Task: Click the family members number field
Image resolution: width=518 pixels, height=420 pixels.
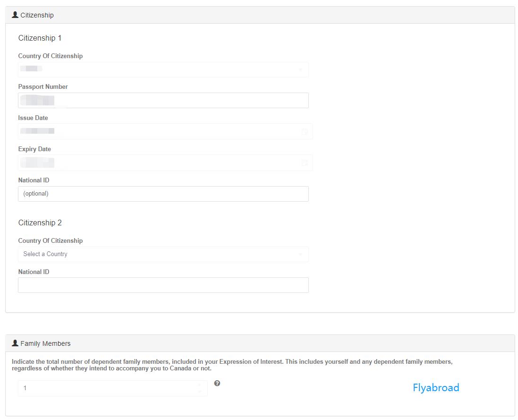Action: point(109,388)
